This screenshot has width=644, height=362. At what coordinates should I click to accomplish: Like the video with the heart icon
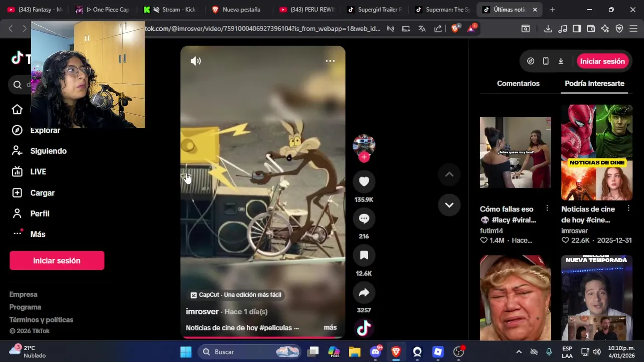tap(364, 182)
